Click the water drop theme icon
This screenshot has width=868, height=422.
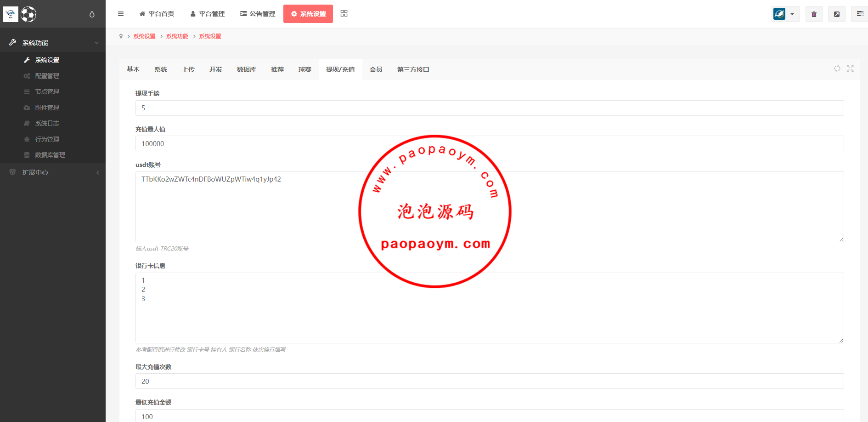tap(92, 14)
